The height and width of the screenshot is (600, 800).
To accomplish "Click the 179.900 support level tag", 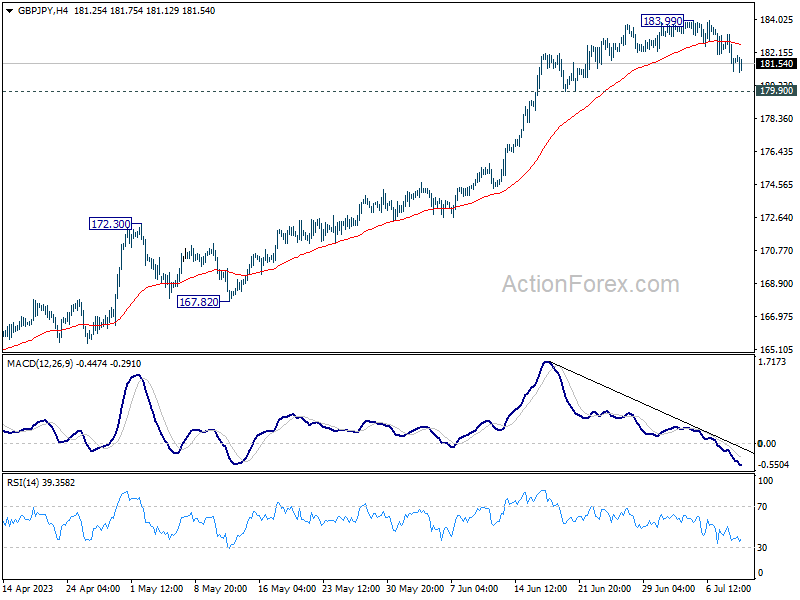I will point(776,91).
